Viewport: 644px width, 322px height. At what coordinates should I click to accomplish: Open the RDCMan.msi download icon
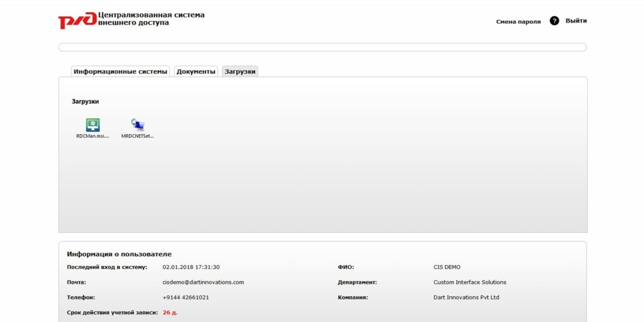pos(92,125)
